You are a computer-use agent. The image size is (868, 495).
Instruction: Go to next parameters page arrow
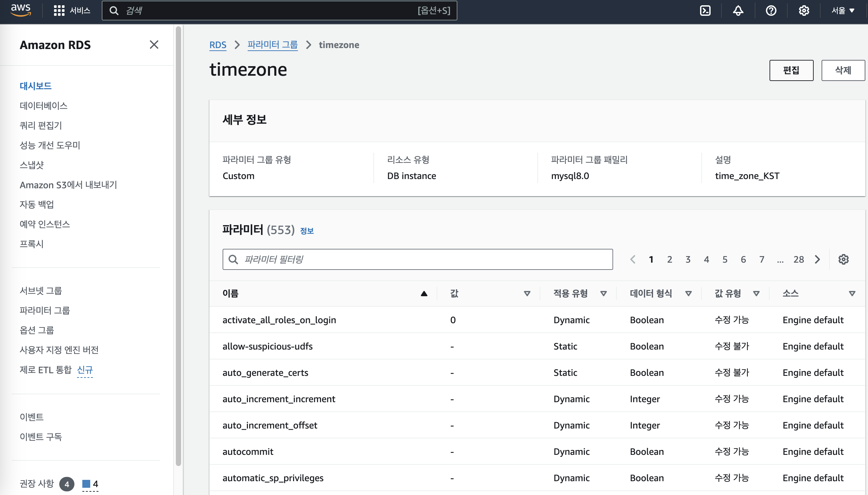(x=817, y=259)
